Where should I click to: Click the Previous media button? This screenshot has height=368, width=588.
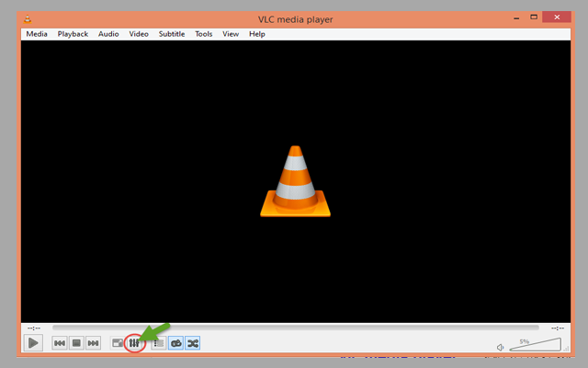(60, 343)
